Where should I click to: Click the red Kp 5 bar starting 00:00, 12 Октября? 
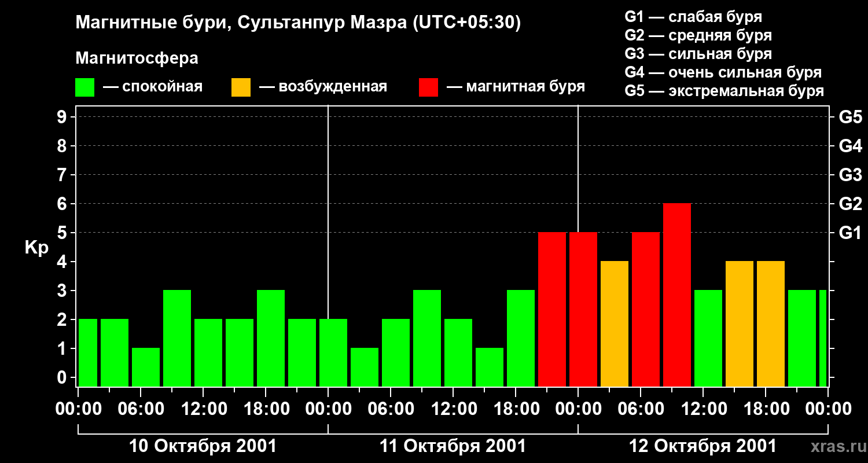(x=583, y=310)
